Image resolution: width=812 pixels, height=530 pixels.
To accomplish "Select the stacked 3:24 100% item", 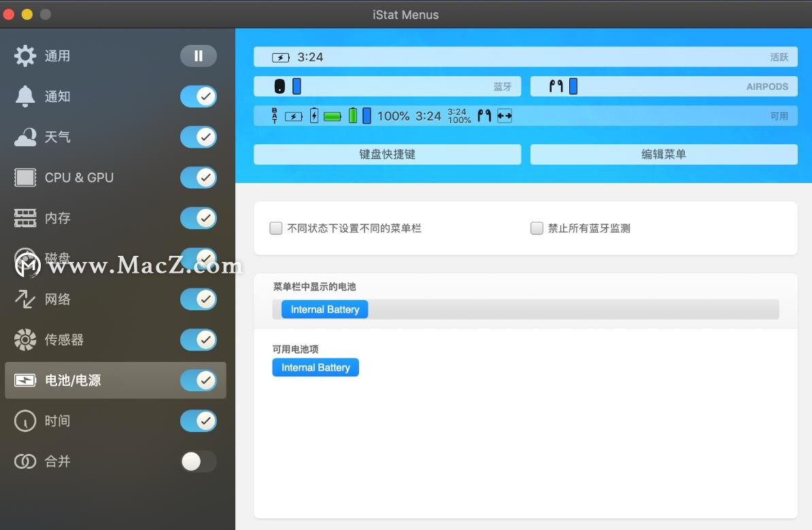I will (459, 116).
